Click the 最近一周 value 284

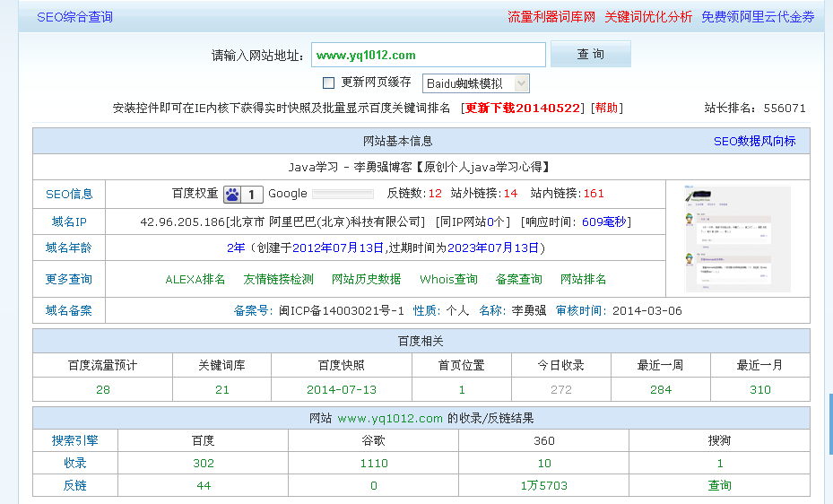pyautogui.click(x=661, y=390)
